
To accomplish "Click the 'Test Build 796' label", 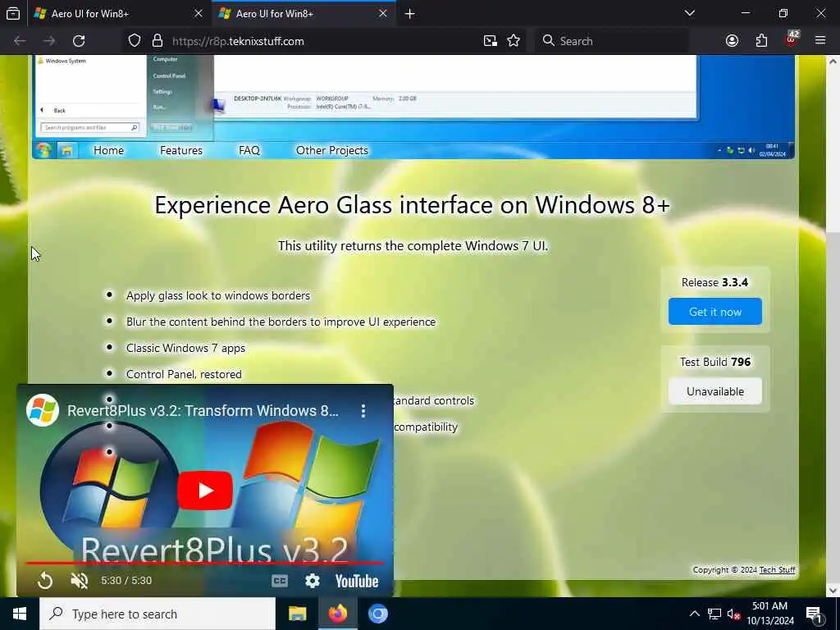I will click(x=714, y=362).
